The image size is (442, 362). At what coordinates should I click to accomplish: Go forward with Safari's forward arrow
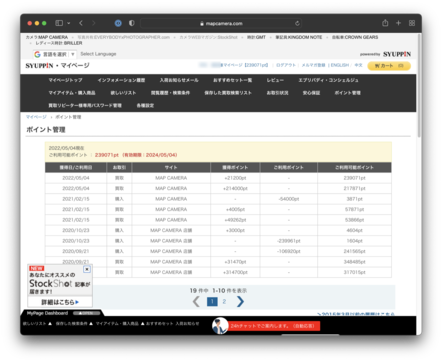(93, 23)
